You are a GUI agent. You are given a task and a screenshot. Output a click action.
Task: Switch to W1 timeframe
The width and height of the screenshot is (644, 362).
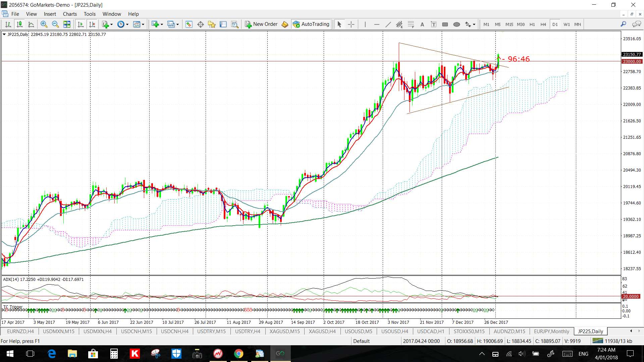click(x=567, y=24)
